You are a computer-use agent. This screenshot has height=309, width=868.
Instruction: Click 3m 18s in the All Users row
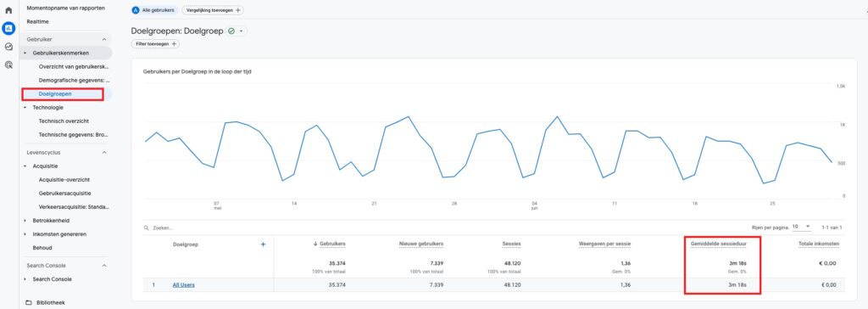738,285
